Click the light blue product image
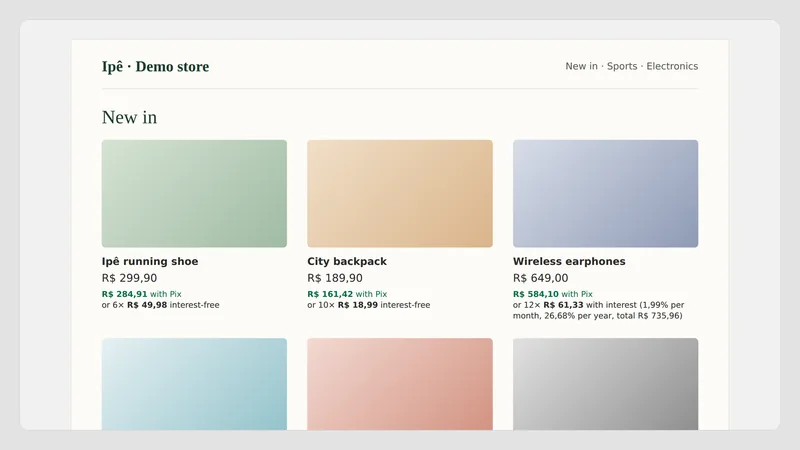 (x=194, y=384)
